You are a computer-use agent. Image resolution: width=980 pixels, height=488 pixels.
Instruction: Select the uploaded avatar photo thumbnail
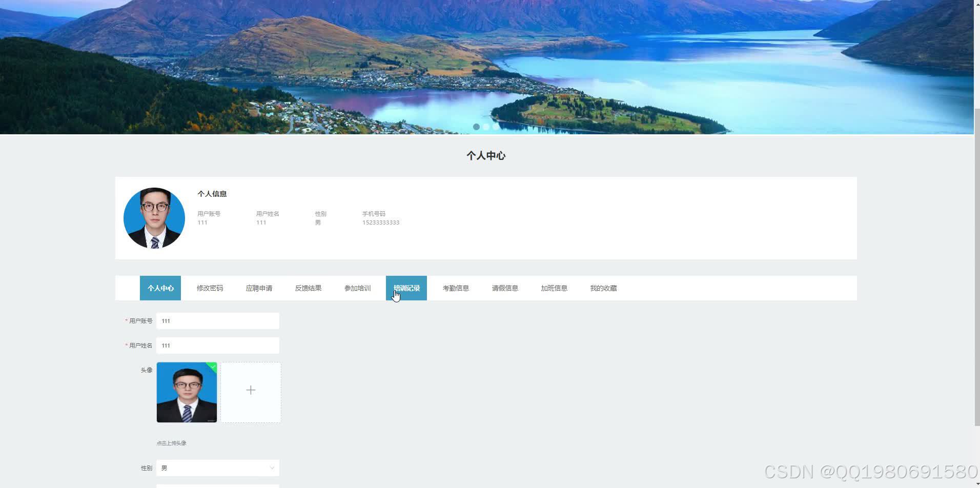[187, 392]
